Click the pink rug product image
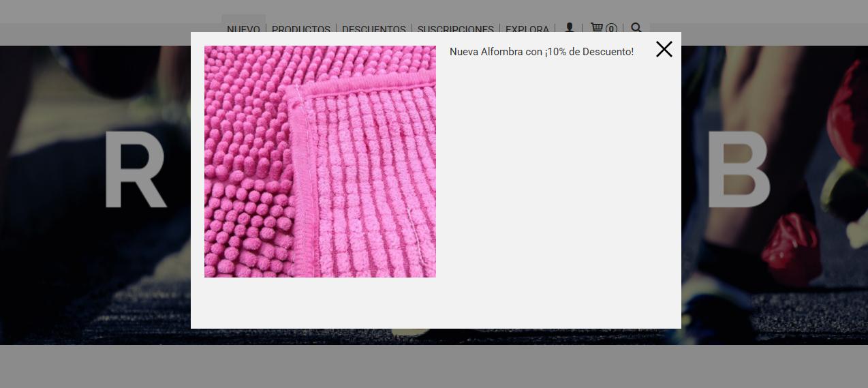Screen dimensions: 868x388 coord(320,162)
